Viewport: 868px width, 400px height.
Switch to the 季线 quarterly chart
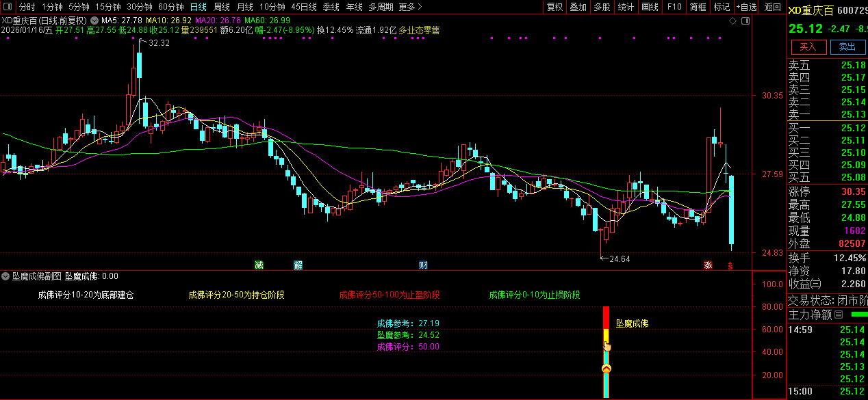pos(331,7)
